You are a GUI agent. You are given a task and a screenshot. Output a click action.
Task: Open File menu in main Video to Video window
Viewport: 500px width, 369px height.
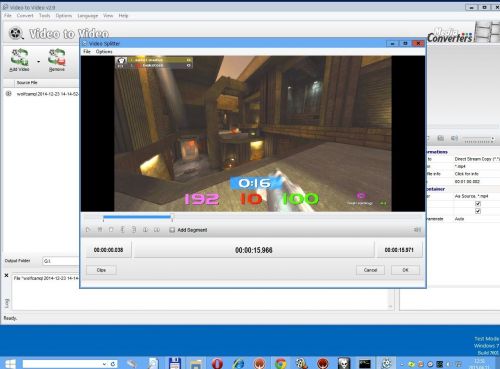[x=8, y=16]
